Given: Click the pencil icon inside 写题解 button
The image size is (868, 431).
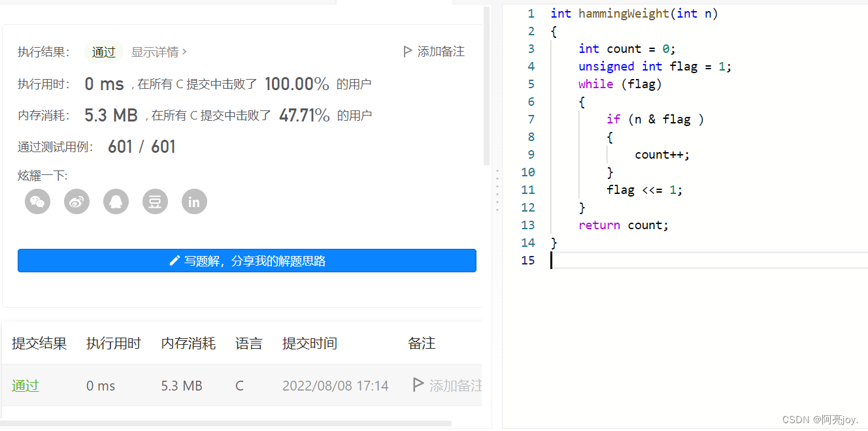Looking at the screenshot, I should click(x=174, y=261).
